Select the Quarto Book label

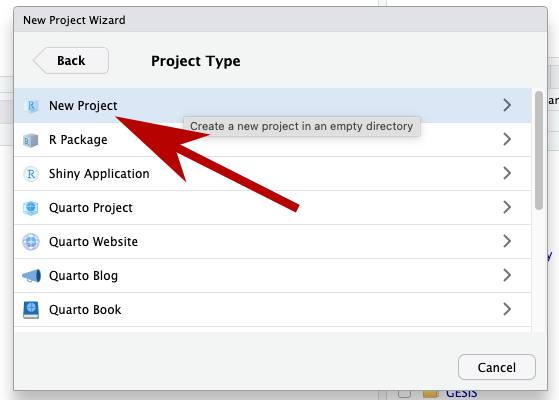click(x=85, y=309)
